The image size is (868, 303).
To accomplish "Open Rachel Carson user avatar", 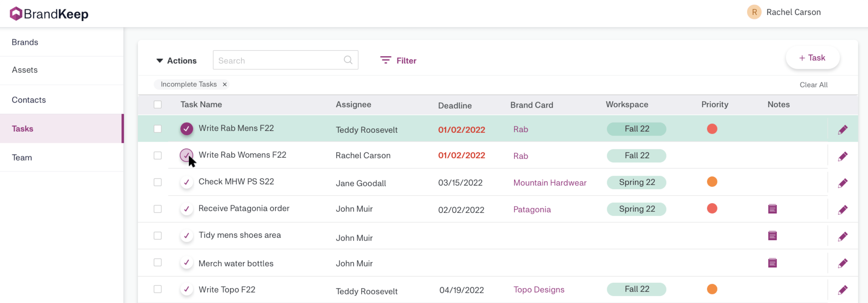I will coord(754,12).
